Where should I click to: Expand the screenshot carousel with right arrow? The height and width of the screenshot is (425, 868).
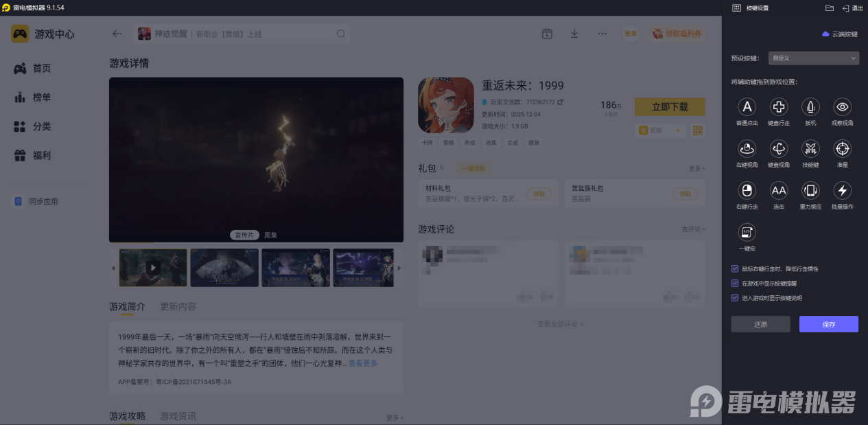pyautogui.click(x=399, y=268)
